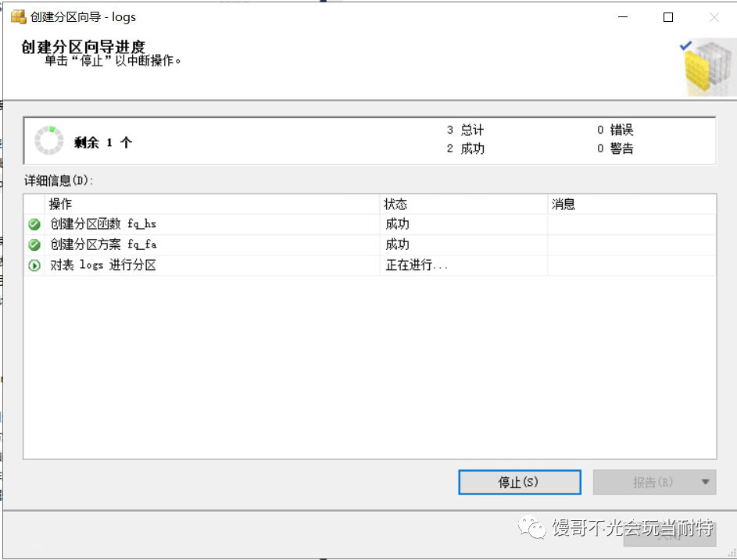Maximize the 创建分区向导 window

(x=668, y=17)
